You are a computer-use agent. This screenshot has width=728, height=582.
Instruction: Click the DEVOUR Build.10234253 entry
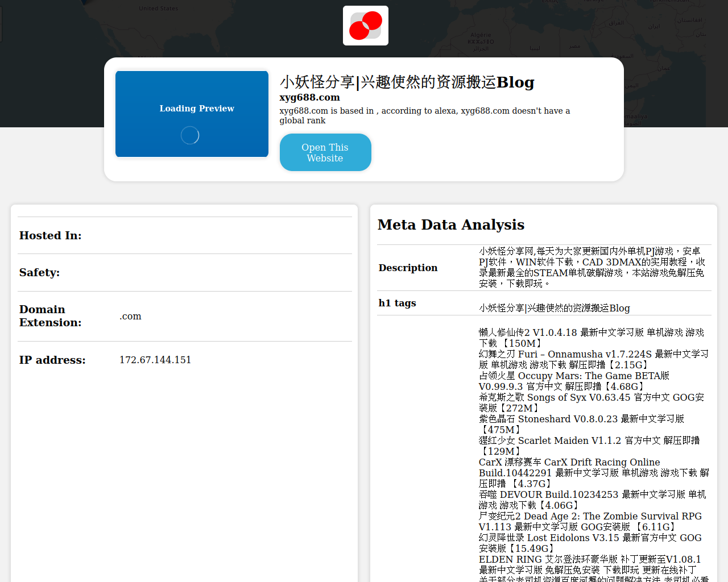[x=593, y=500]
